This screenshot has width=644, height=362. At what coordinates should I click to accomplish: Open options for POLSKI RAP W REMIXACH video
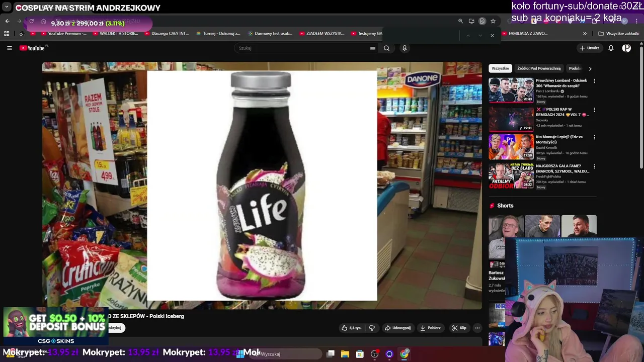[x=594, y=110]
